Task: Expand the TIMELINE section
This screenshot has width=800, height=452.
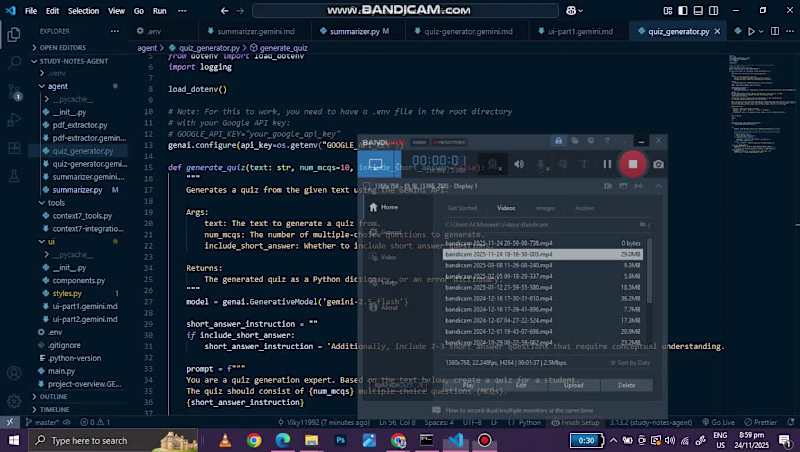Action: tap(55, 409)
